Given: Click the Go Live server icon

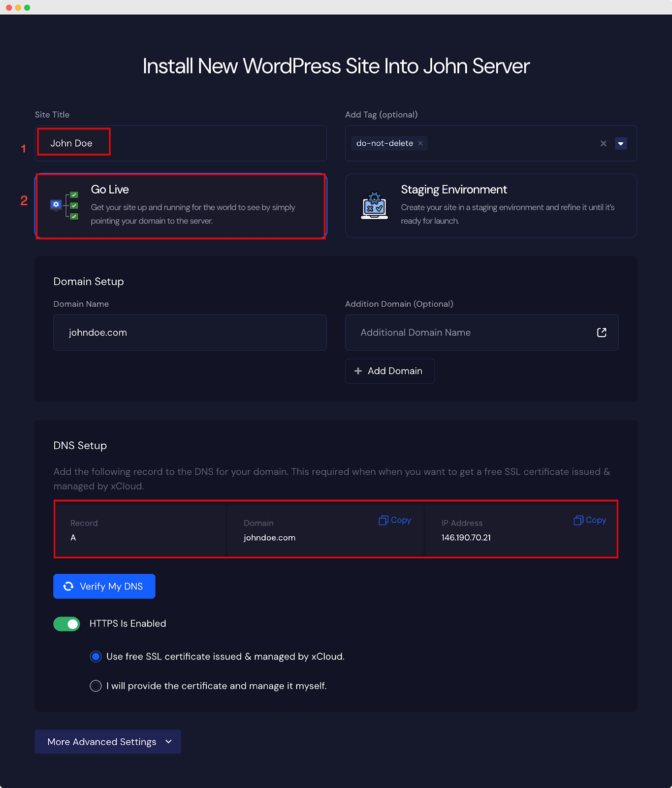Looking at the screenshot, I should 64,205.
